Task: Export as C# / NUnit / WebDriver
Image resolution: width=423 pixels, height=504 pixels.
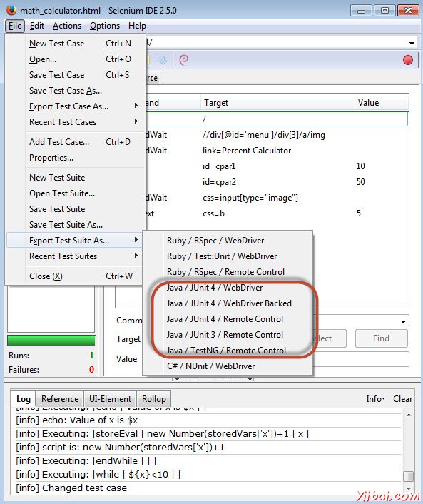Action: (228, 366)
